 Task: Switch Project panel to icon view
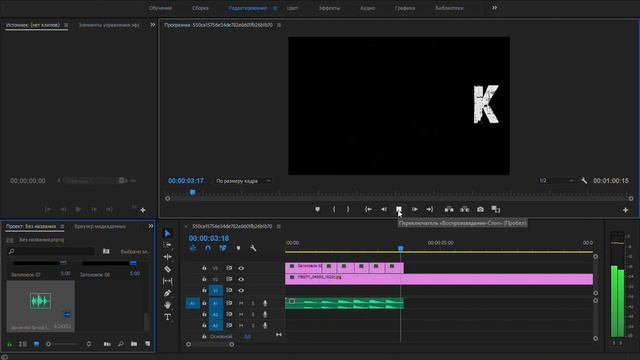tap(36, 344)
